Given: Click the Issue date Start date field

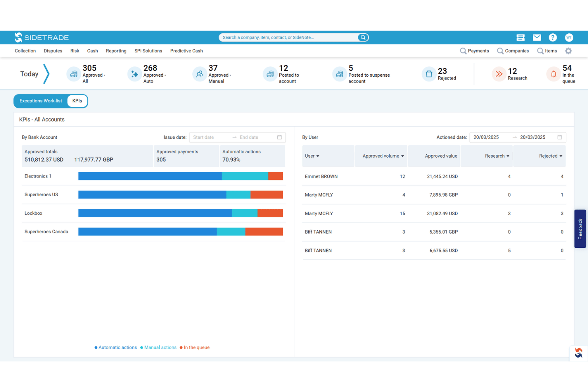Looking at the screenshot, I should point(210,137).
